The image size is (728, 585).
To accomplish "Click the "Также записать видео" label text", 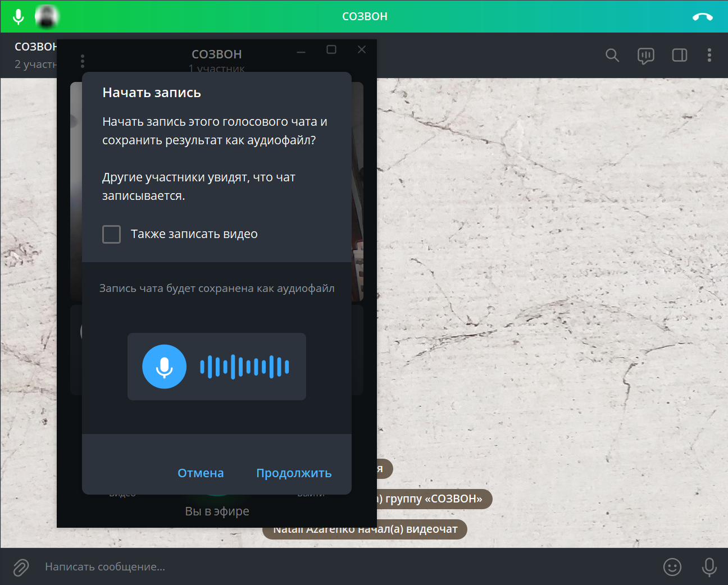I will click(194, 234).
